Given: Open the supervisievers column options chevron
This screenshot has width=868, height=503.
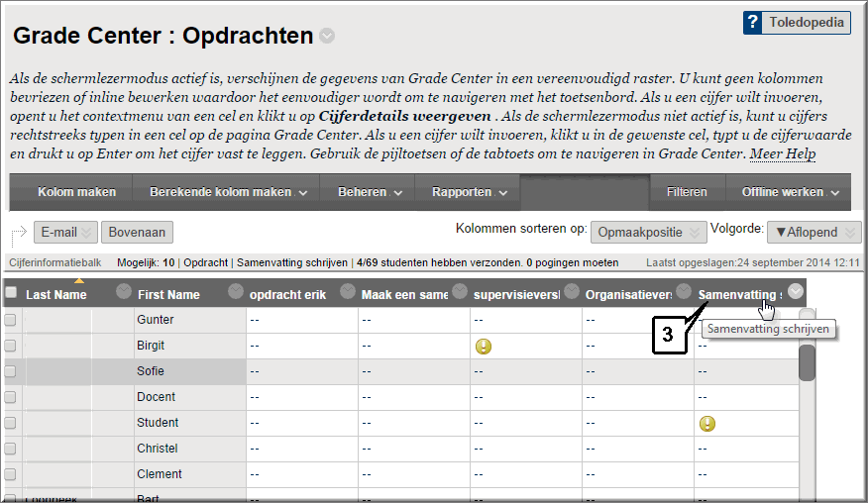Looking at the screenshot, I should pos(572,291).
